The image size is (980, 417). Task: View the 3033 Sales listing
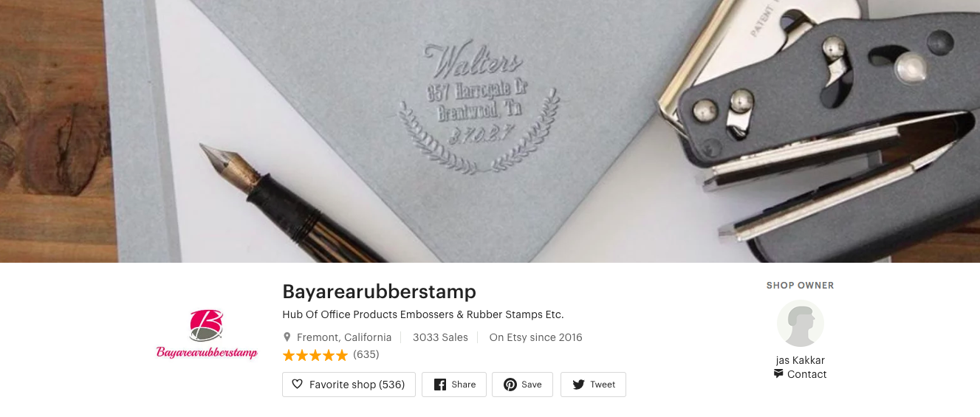(x=440, y=337)
